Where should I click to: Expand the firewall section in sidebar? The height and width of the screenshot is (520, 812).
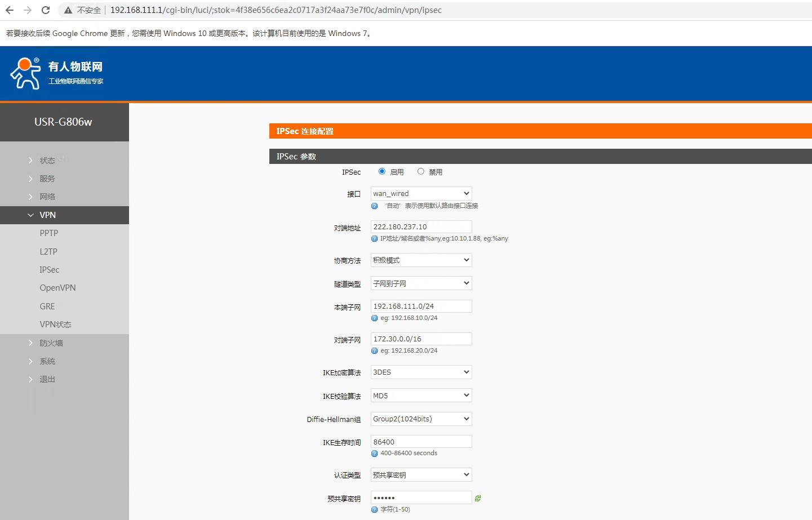coord(51,343)
